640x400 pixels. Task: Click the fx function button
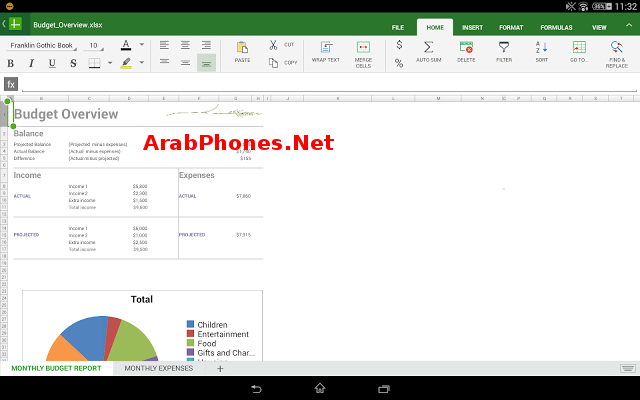11,84
